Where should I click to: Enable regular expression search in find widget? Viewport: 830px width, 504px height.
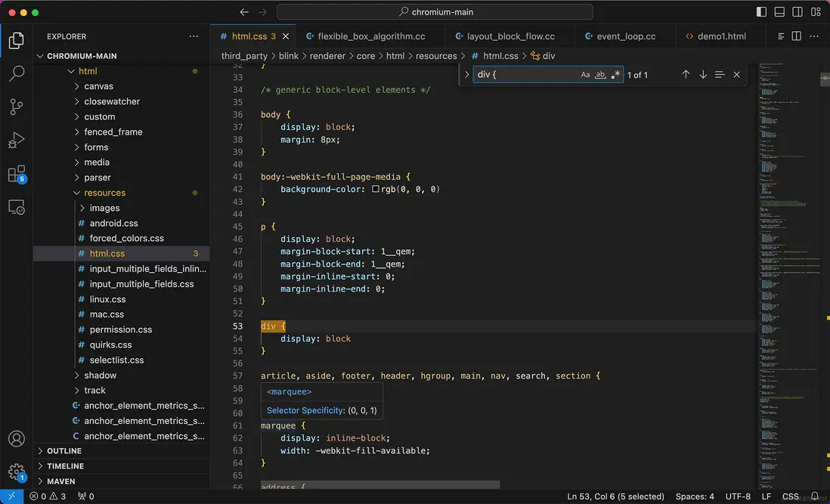click(614, 74)
